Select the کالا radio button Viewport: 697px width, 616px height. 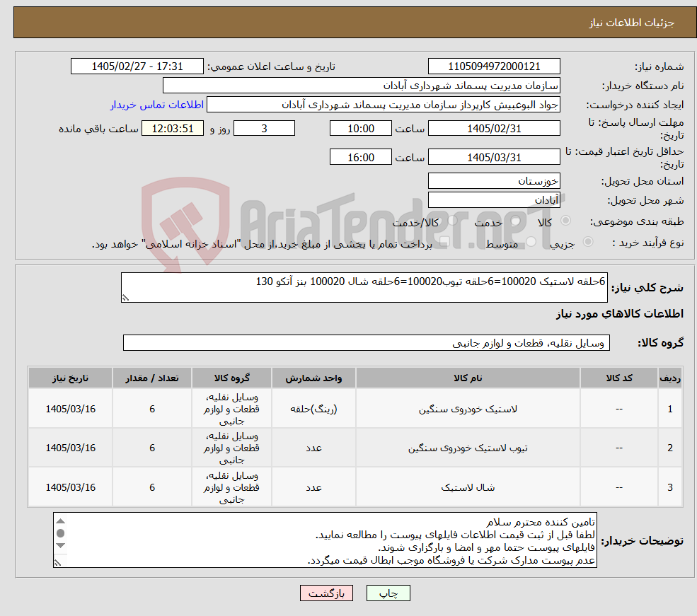(566, 220)
